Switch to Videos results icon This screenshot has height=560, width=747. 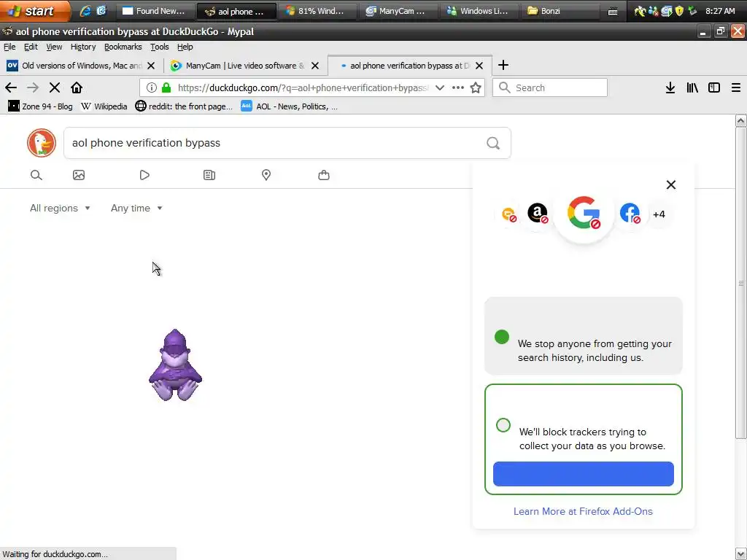(144, 175)
